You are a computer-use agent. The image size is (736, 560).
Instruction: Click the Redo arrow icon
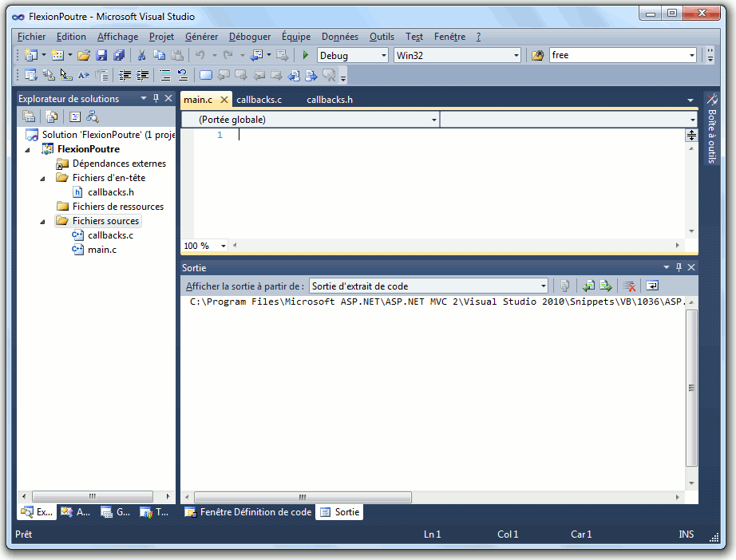[x=228, y=55]
